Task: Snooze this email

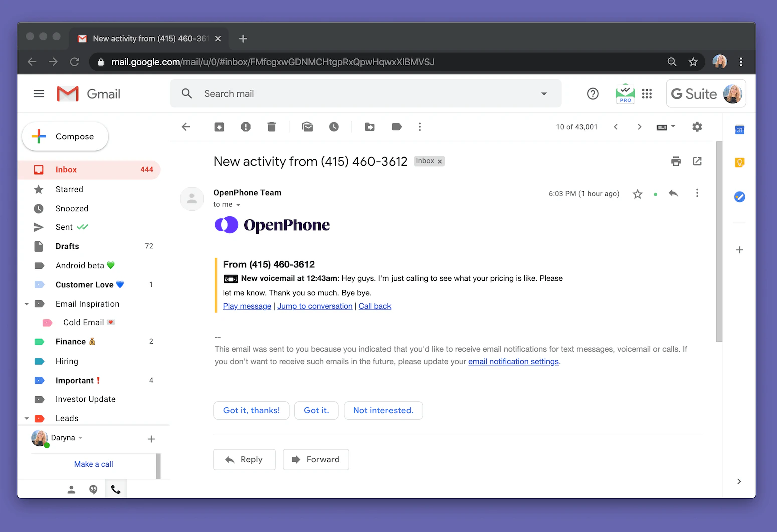Action: pos(334,127)
